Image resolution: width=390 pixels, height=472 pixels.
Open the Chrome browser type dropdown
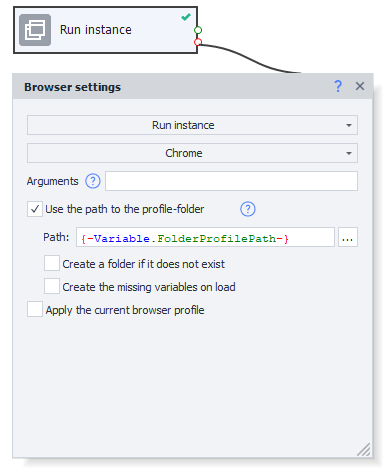192,153
